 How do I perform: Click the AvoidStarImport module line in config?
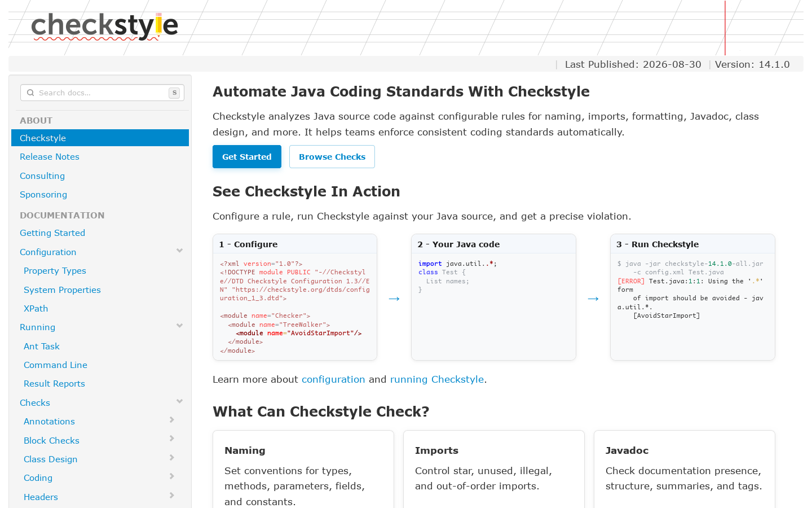[x=299, y=333]
